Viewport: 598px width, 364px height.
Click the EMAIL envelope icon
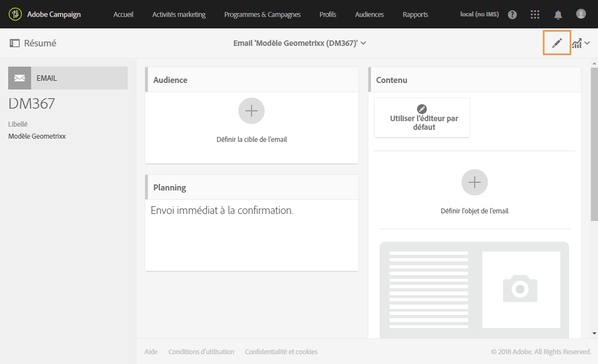coord(20,78)
